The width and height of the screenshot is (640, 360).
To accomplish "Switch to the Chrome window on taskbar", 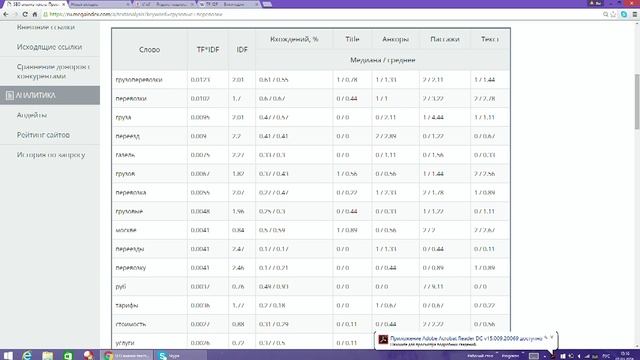I will point(127,356).
